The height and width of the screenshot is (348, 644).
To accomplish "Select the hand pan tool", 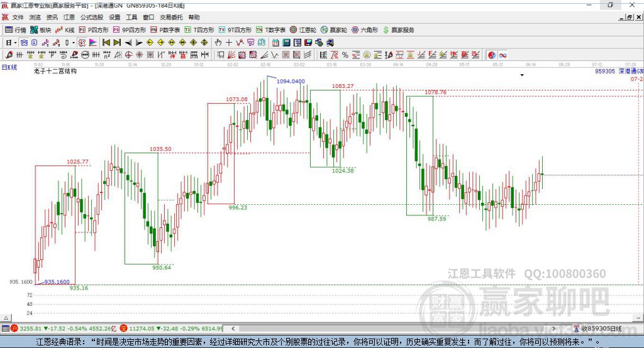I will coord(218,43).
